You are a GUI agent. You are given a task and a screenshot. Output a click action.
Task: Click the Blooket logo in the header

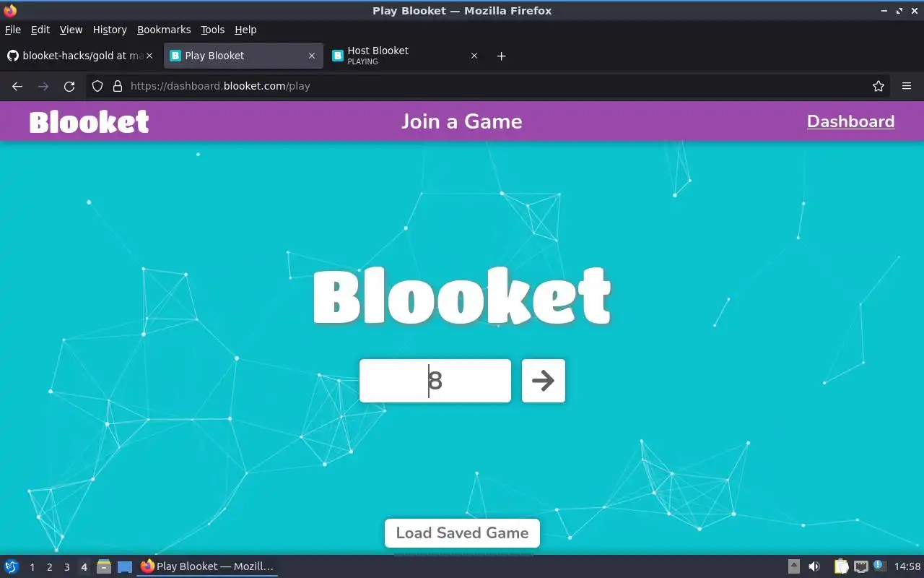click(90, 121)
